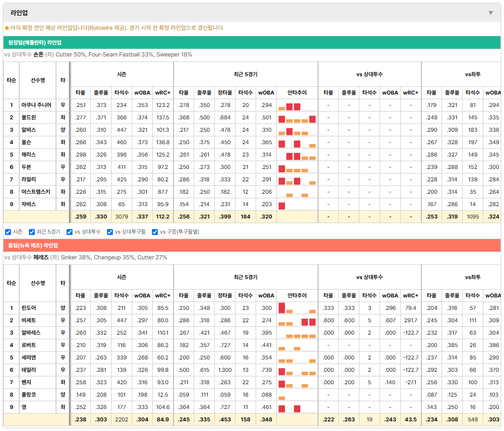This screenshot has height=431, width=504.
Task: Click 올슨's hit trend bar chart
Action: point(297,143)
